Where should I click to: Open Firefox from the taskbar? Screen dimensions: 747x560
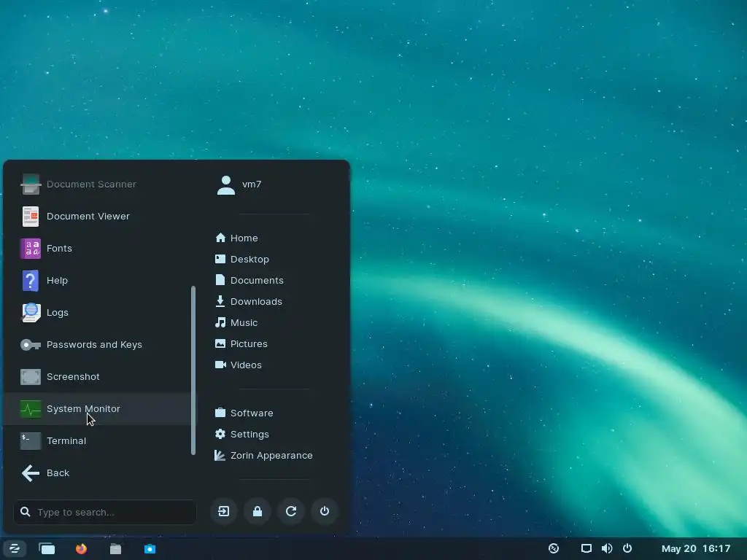[82, 549]
